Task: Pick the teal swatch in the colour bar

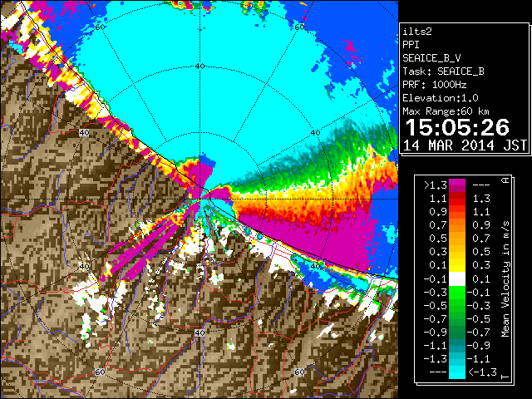Action: [x=457, y=347]
